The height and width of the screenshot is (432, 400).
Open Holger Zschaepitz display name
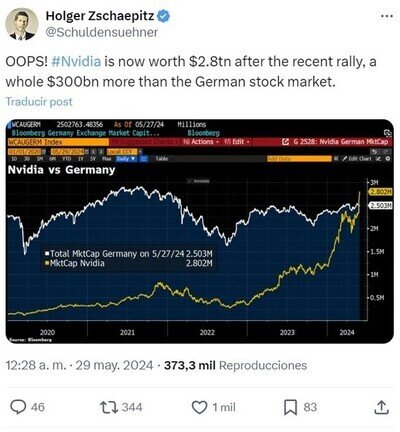(x=100, y=16)
